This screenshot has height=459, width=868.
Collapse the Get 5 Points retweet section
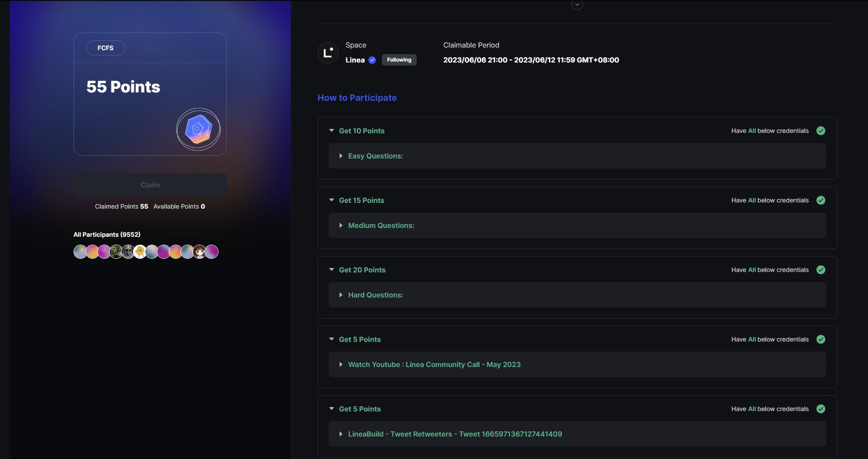click(332, 409)
